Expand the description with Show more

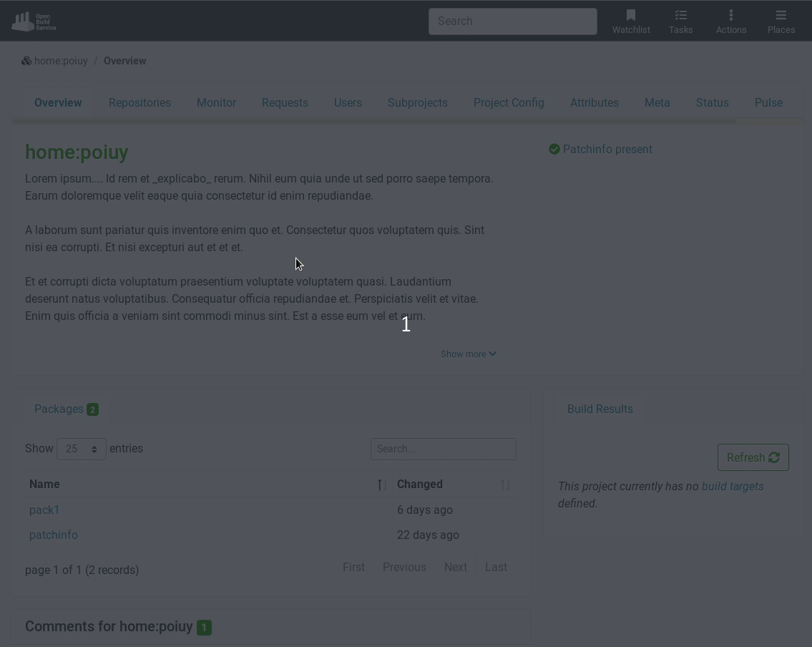[468, 354]
